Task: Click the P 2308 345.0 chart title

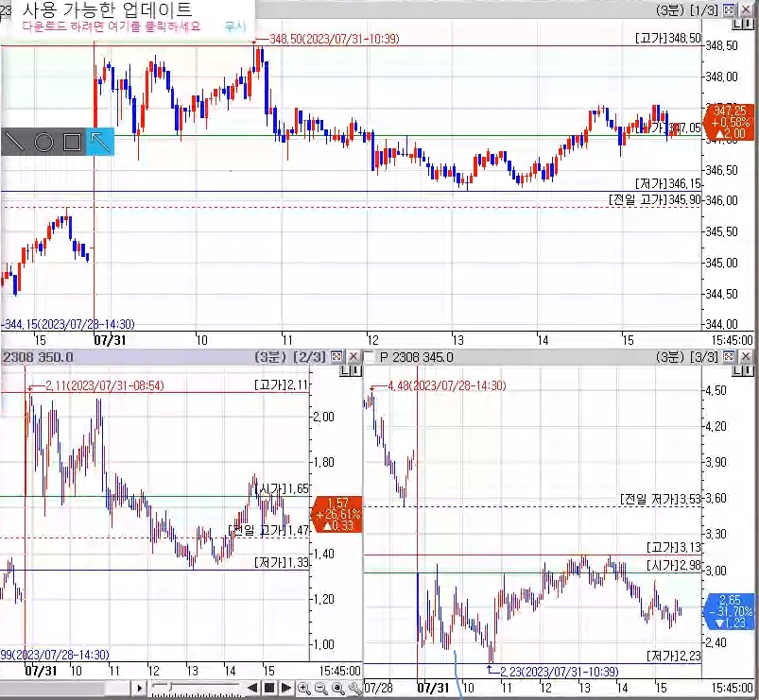Action: [x=417, y=357]
